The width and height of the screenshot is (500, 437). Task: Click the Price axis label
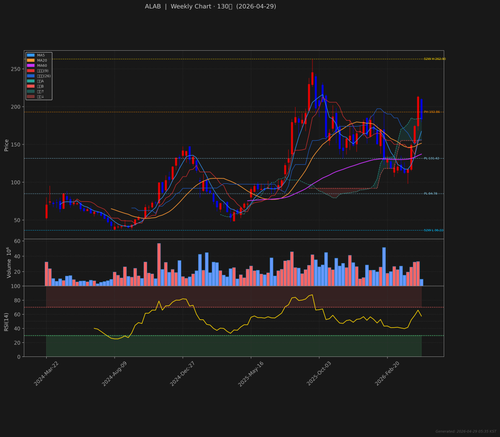6,145
